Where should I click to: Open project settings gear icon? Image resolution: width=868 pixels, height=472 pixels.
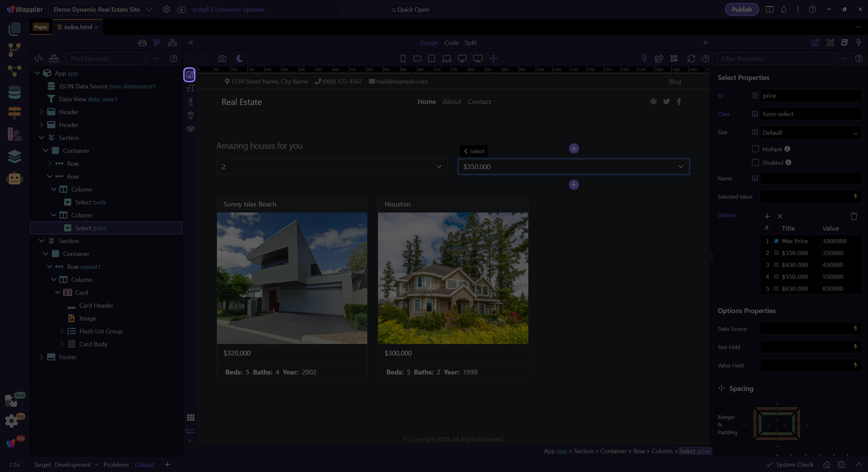(166, 10)
